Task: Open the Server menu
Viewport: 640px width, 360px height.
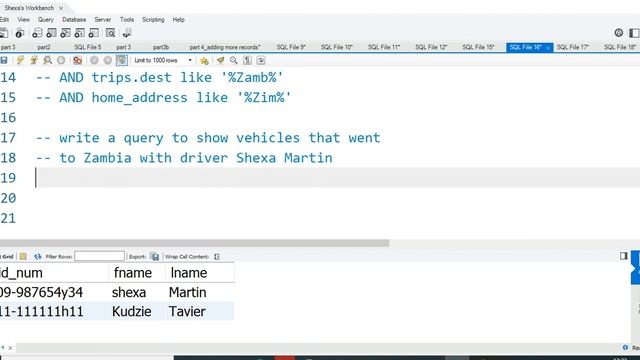Action: [x=102, y=20]
